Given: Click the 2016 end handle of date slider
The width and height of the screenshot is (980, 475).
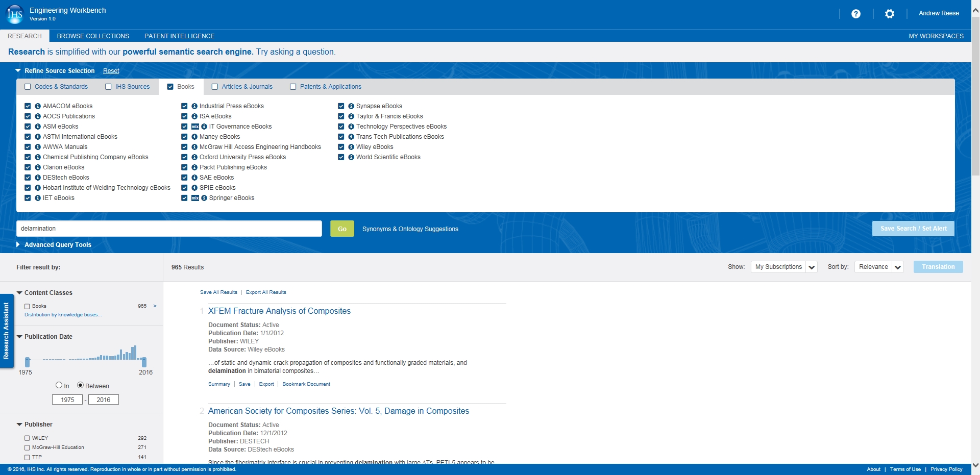Looking at the screenshot, I should 144,362.
